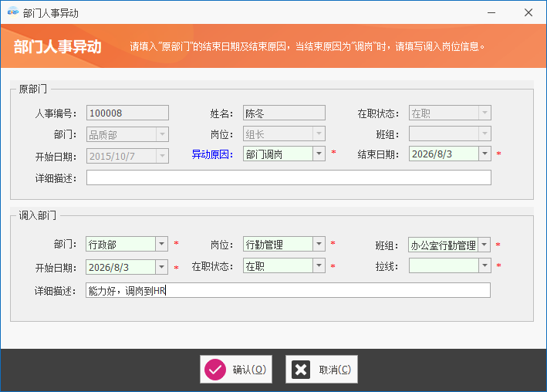547x392 pixels.
Task: Expand the 班组 dropdown showing 办公室行勤管理
Action: pyautogui.click(x=484, y=245)
